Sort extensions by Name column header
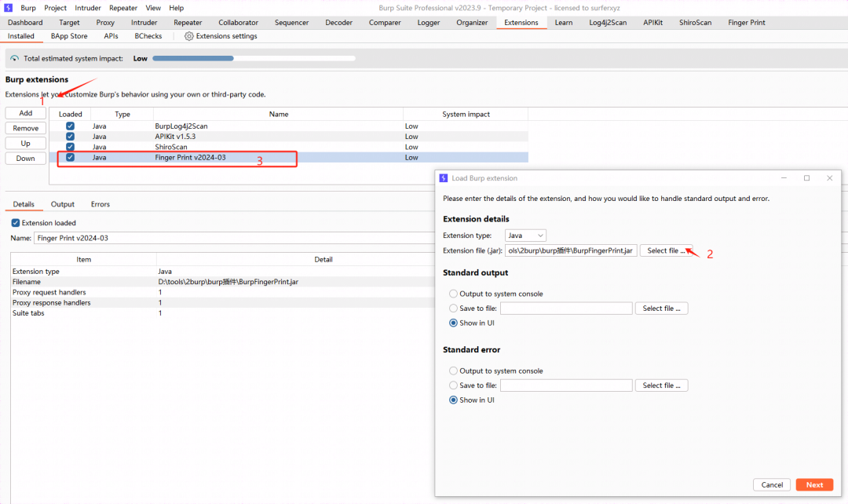This screenshot has width=848, height=504. (x=279, y=114)
